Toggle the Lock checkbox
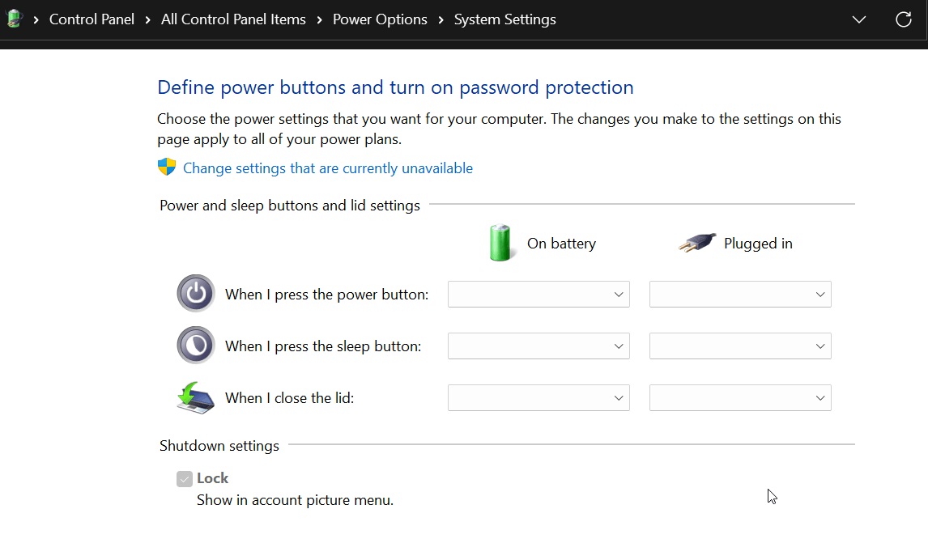The image size is (928, 560). (x=185, y=479)
